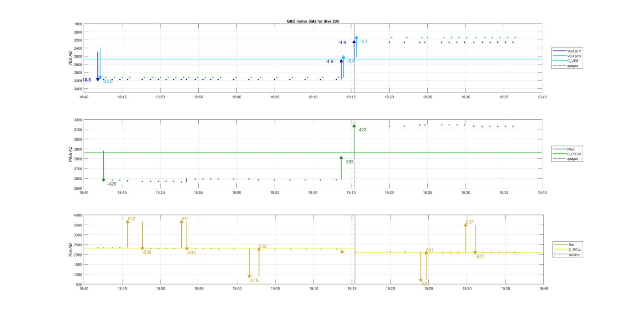This screenshot has height=319, width=644.
Task: Click the '3400' y-tick of VBD plot
Action: coord(78,89)
